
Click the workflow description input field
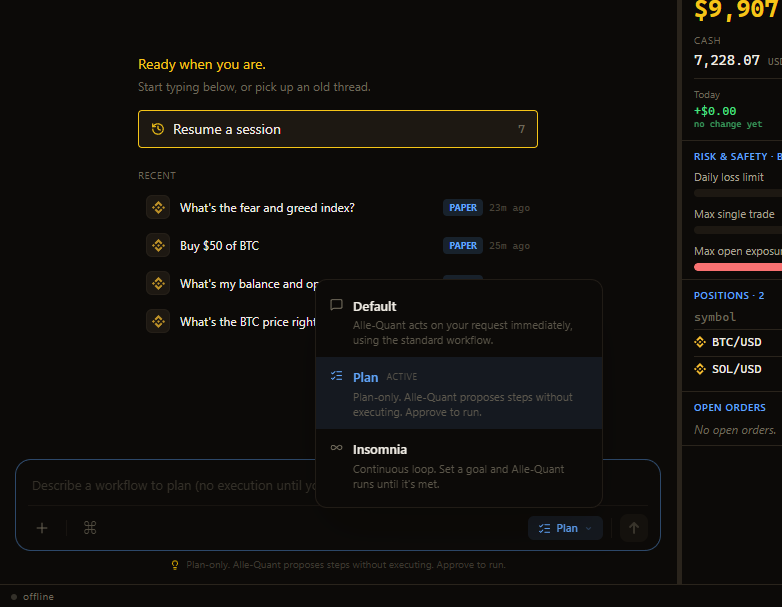pos(172,485)
